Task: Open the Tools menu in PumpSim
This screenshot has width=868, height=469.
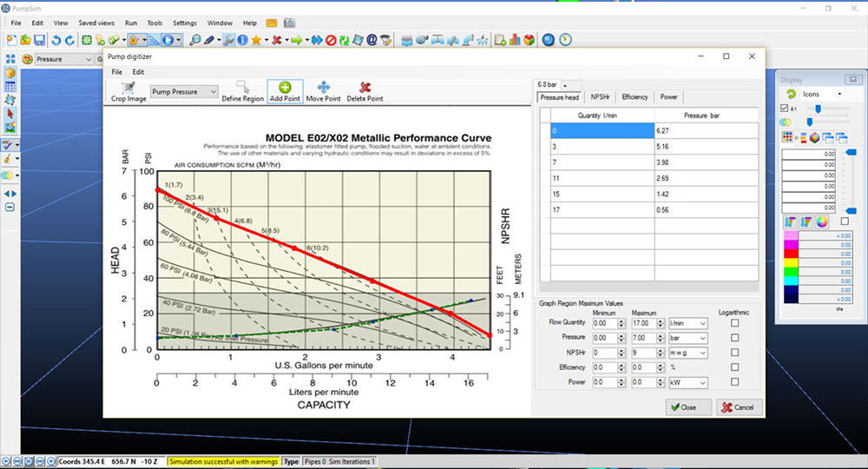Action: point(155,23)
